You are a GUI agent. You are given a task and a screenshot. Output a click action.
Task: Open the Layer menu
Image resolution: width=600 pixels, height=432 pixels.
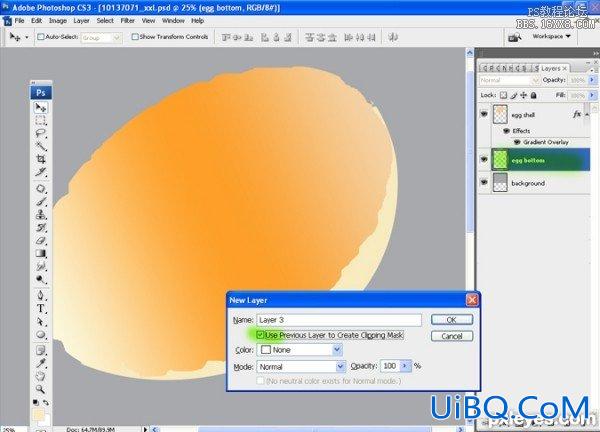coord(81,21)
